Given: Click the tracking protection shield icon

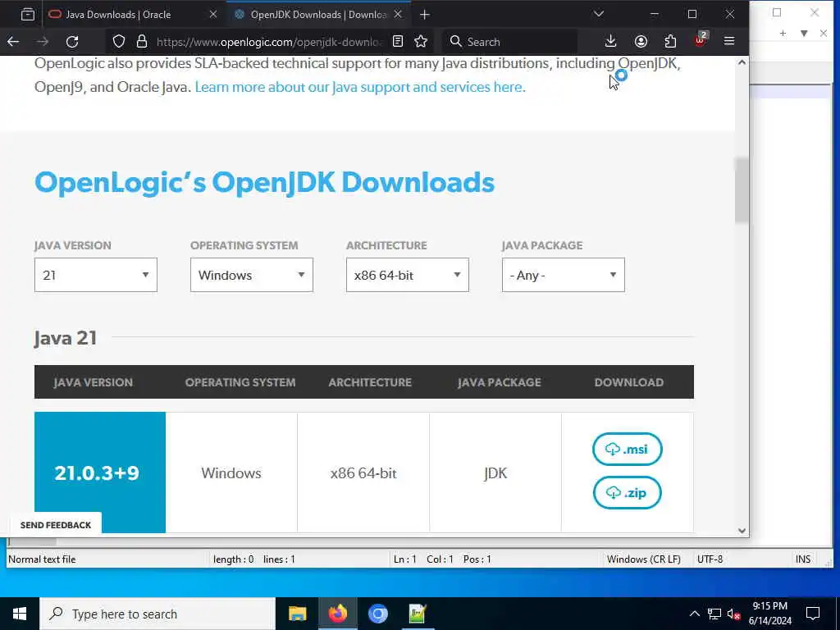Looking at the screenshot, I should (119, 41).
